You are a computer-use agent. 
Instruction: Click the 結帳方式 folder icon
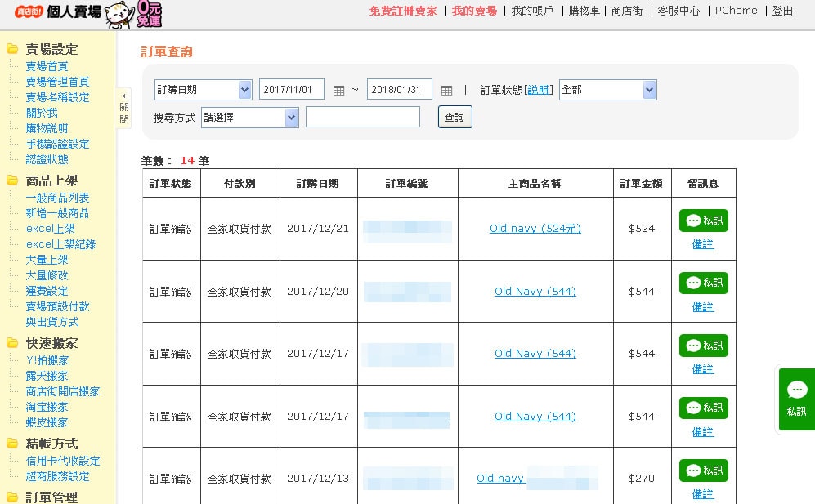click(x=12, y=444)
